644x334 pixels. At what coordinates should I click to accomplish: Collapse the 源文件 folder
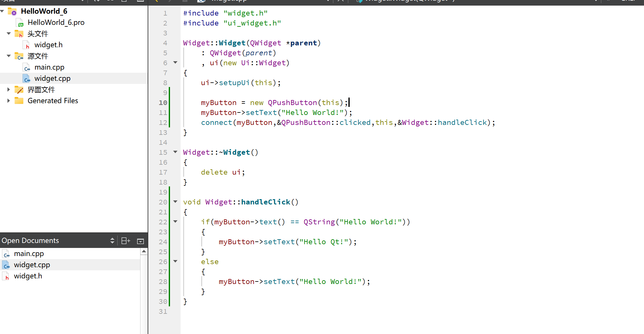click(x=9, y=56)
